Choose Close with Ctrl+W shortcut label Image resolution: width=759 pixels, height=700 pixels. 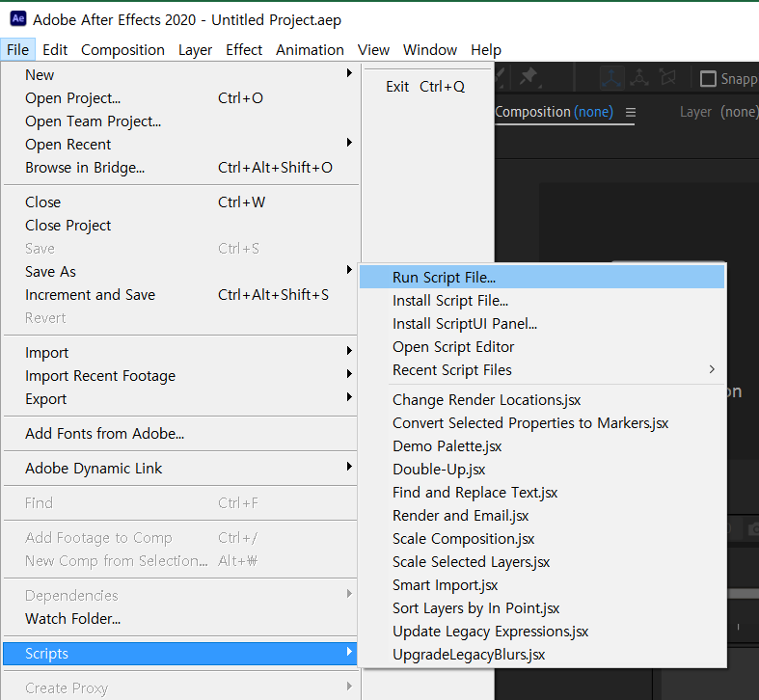(x=180, y=202)
